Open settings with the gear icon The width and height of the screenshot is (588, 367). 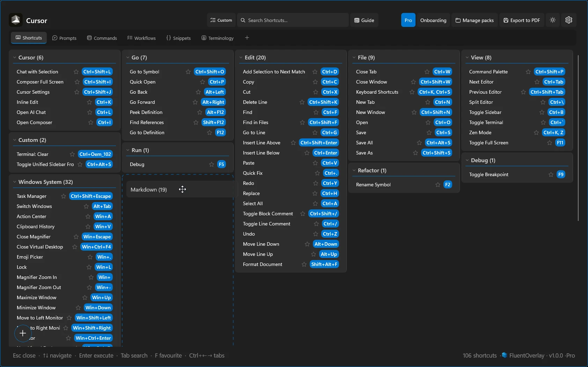568,20
